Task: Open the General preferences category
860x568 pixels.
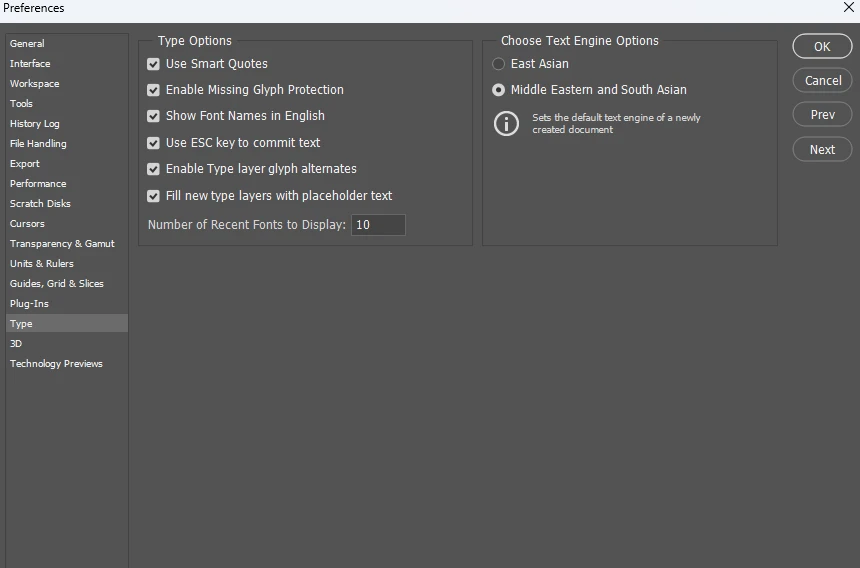Action: [67, 43]
